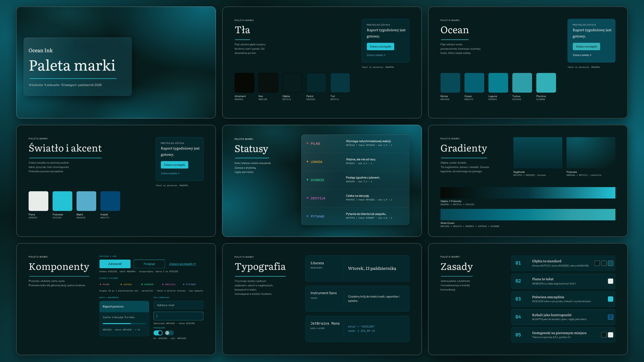Image resolution: width=644 pixels, height=362 pixels.
Task: Select the UWAGA row on Statusy slide
Action: (355, 162)
